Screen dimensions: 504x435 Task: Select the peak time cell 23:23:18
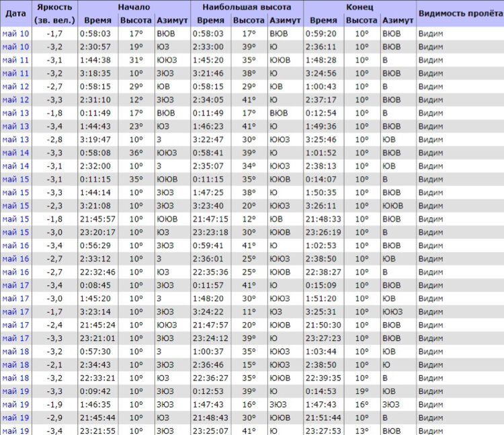click(x=210, y=233)
